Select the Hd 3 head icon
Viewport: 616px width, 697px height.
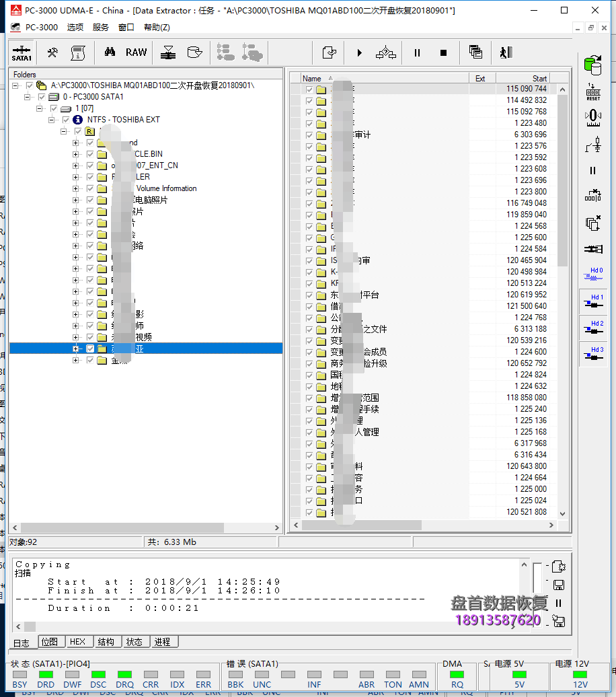(x=592, y=354)
